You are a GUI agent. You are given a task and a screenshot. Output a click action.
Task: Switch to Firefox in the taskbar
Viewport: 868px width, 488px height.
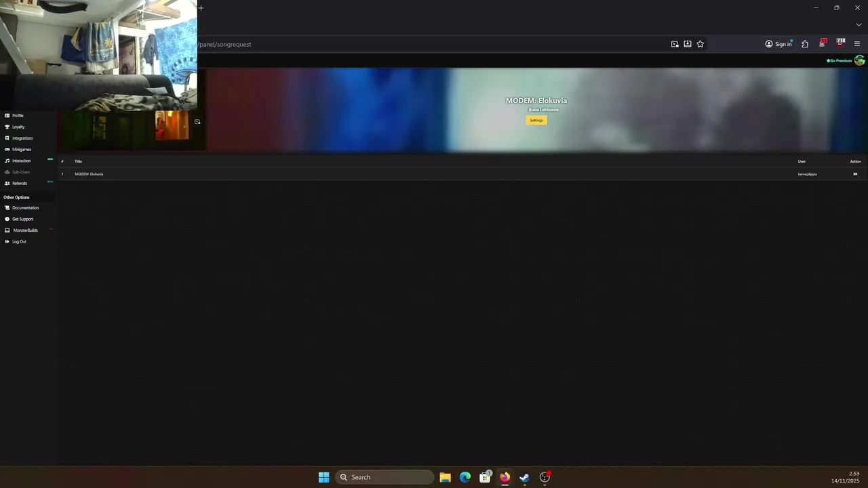(505, 477)
